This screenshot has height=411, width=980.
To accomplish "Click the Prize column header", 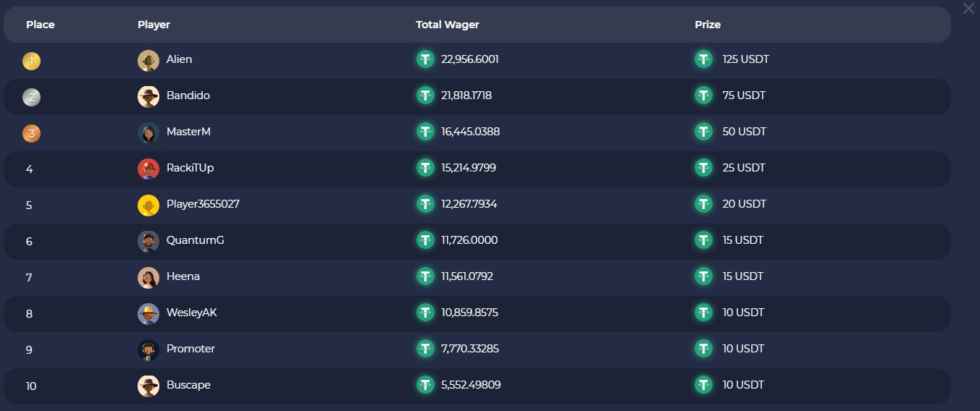I will pos(708,25).
